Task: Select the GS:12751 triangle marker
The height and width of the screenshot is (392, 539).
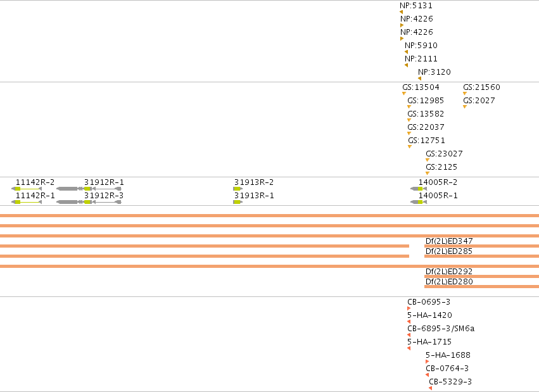Action: point(410,147)
